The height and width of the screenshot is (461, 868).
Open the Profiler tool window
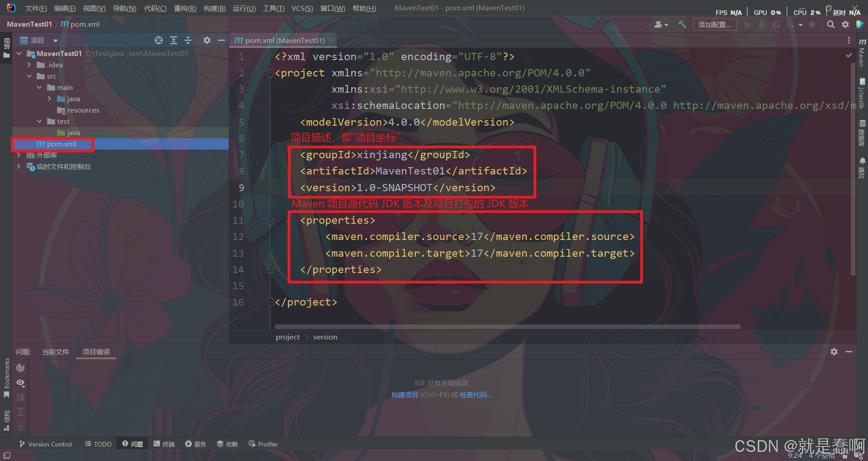pos(263,444)
